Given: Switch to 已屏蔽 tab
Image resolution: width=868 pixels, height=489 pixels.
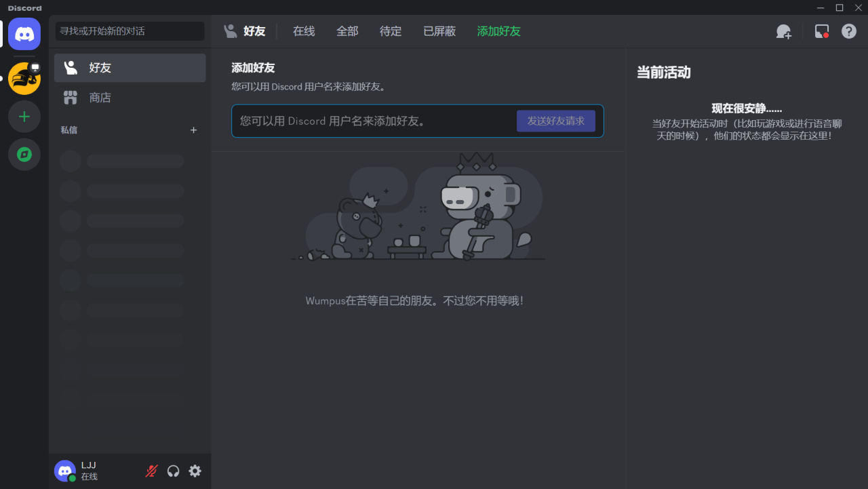Looking at the screenshot, I should tap(439, 31).
